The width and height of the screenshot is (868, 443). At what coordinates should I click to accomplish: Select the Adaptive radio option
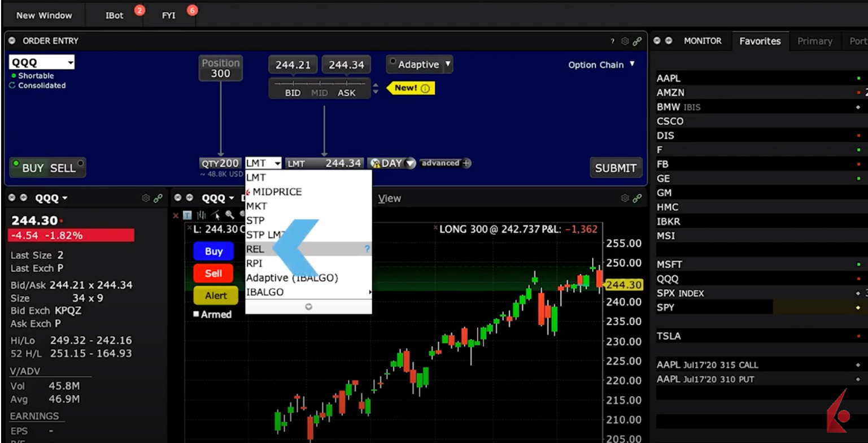pyautogui.click(x=394, y=62)
